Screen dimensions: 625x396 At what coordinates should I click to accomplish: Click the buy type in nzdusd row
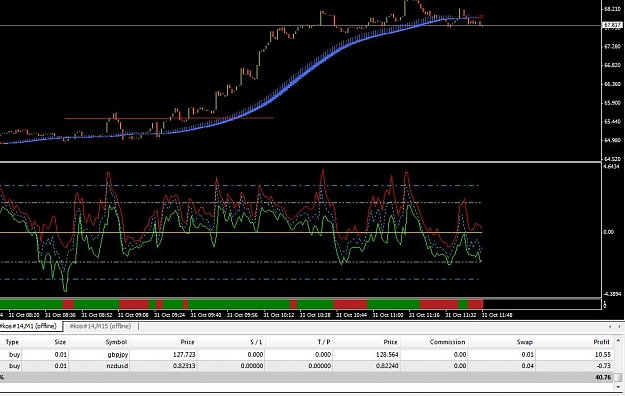pos(14,366)
